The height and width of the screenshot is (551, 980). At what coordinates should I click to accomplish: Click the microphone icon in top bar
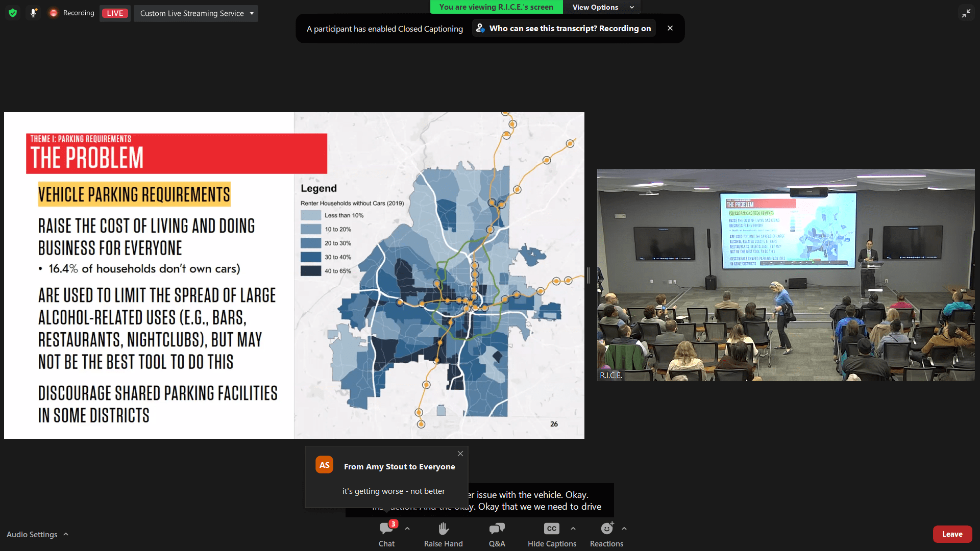click(33, 13)
